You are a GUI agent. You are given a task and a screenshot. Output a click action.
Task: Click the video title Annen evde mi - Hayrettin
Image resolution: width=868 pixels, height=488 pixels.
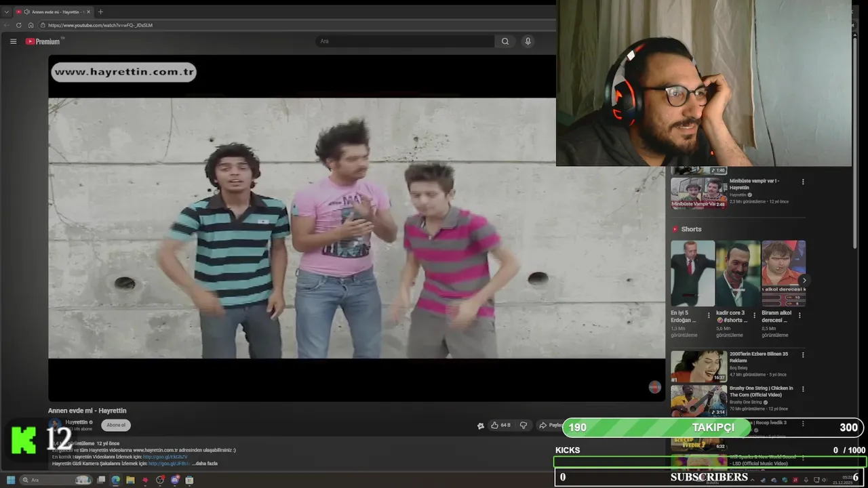tap(87, 410)
